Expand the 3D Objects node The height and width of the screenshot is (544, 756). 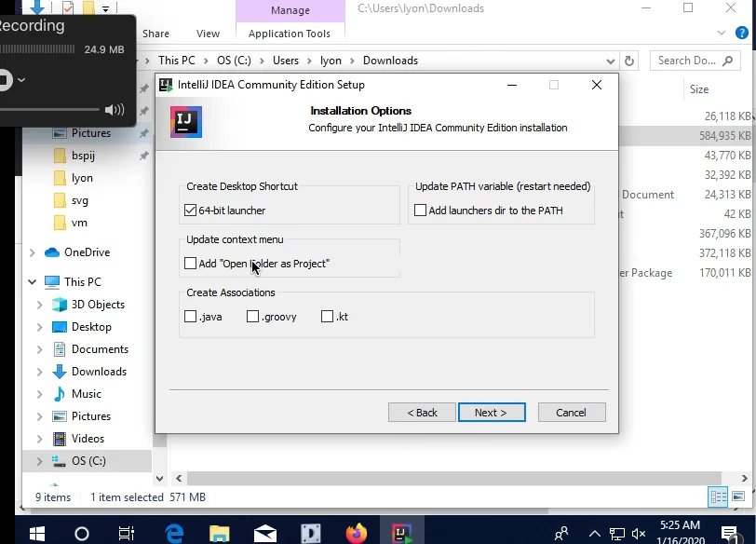[39, 305]
